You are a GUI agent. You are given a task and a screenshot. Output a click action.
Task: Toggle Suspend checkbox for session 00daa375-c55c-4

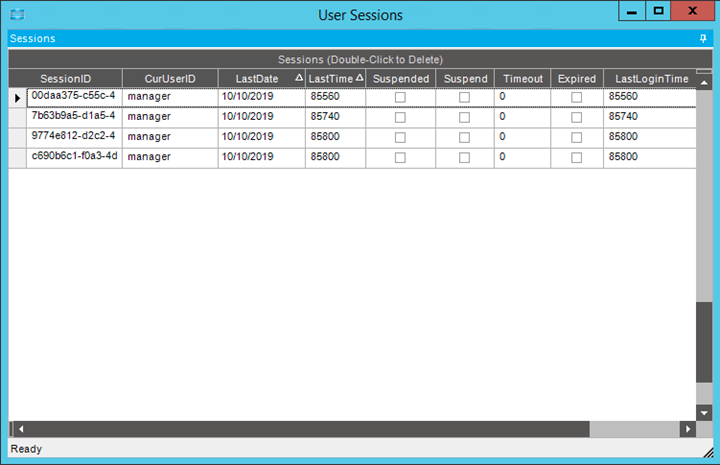[x=464, y=97]
